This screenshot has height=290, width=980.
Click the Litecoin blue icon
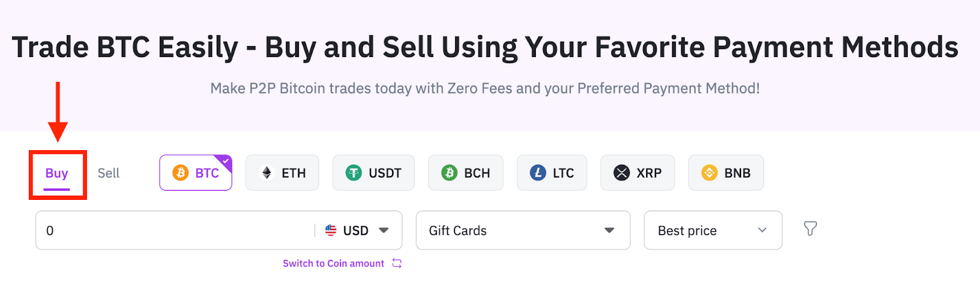click(538, 173)
